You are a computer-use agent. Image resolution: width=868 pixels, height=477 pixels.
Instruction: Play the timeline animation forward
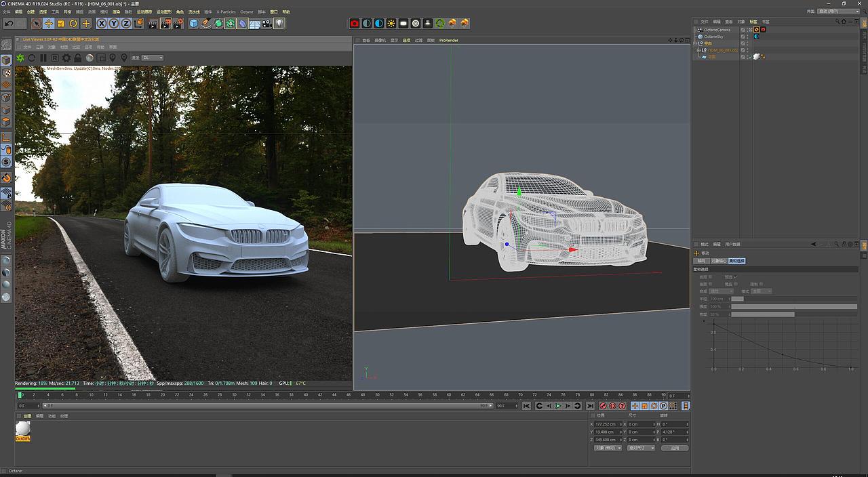[558, 406]
